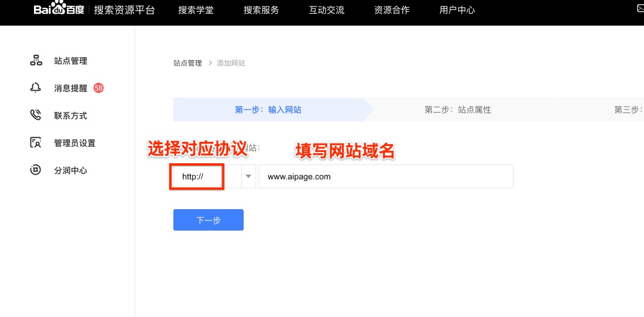Click the 分润中心 circular icon

pos(36,170)
